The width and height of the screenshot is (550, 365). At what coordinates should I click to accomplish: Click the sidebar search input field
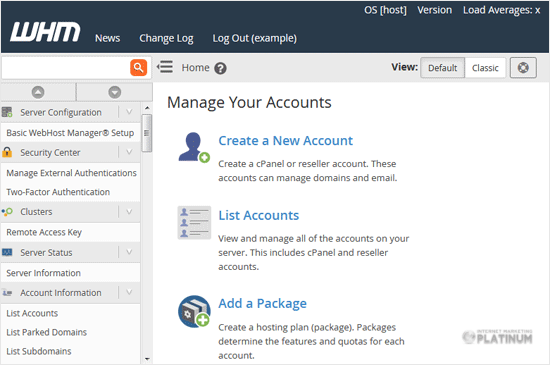coord(66,67)
